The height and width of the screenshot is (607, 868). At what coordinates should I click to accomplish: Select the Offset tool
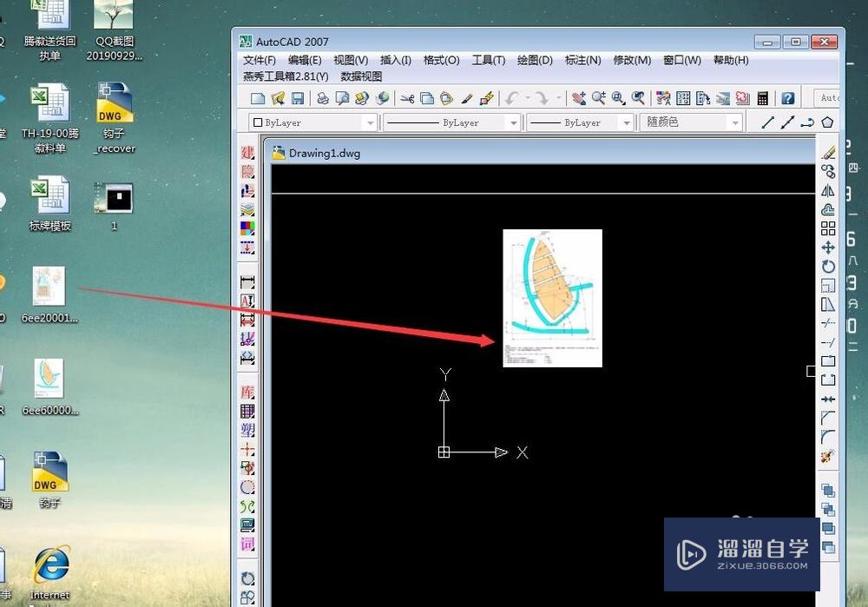(x=828, y=209)
